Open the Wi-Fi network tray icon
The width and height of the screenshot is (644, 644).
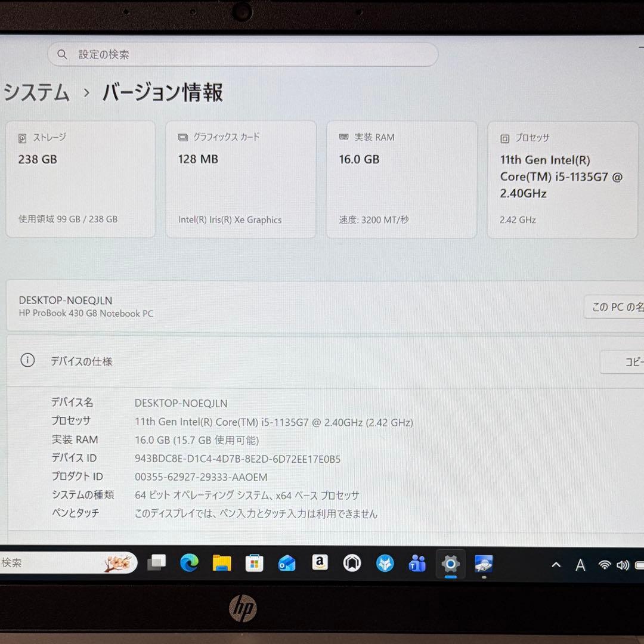[x=605, y=565]
